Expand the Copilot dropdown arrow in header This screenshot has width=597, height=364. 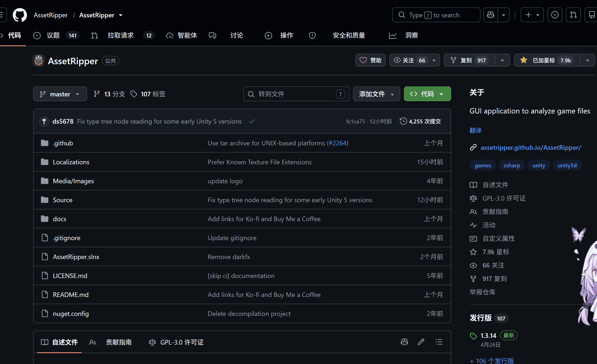[x=504, y=15]
